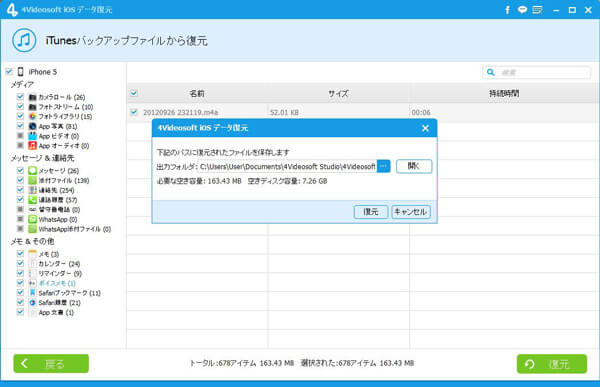The width and height of the screenshot is (600, 387).
Task: Click the 20120926 232119.m4a file name
Action: point(181,112)
